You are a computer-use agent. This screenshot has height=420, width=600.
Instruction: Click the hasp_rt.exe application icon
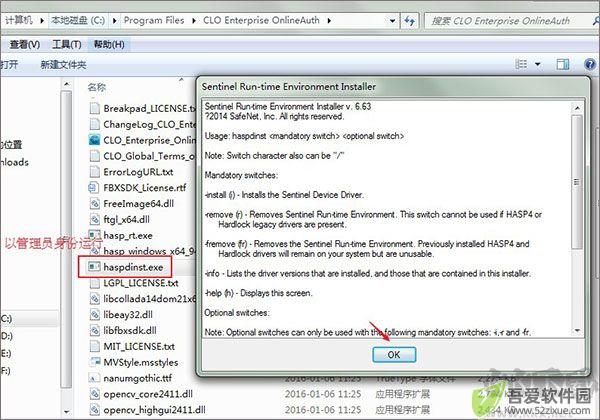tap(94, 235)
